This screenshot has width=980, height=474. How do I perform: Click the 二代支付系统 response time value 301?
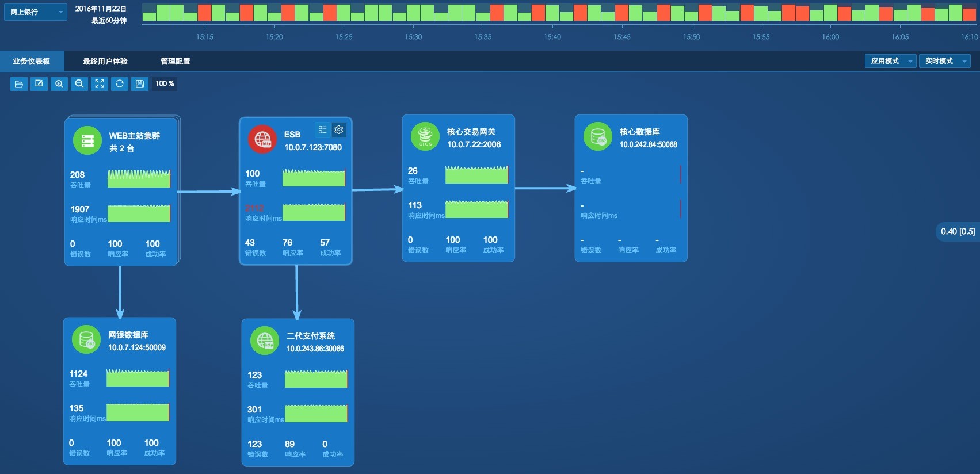(254, 410)
